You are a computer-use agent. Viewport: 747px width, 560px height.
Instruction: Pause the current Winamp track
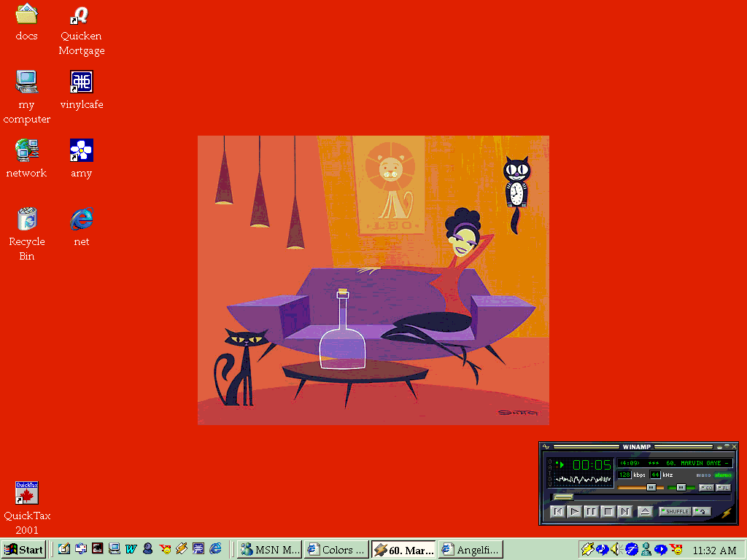pyautogui.click(x=591, y=511)
